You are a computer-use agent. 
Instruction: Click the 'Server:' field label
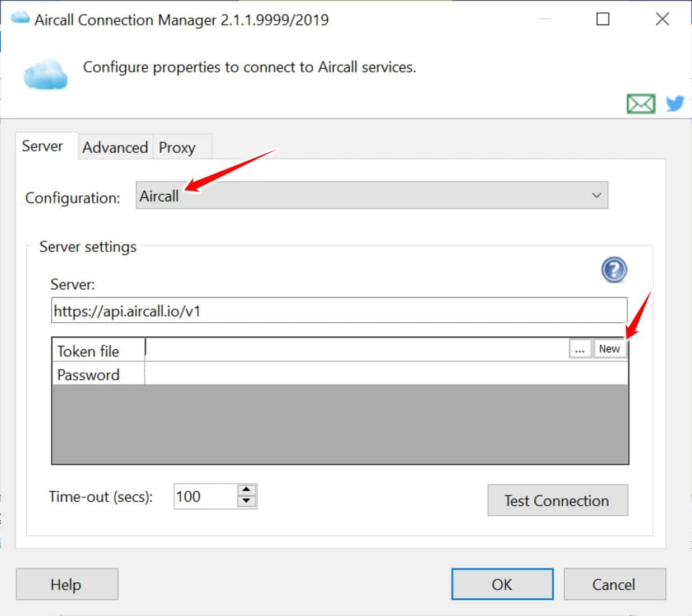(x=73, y=284)
